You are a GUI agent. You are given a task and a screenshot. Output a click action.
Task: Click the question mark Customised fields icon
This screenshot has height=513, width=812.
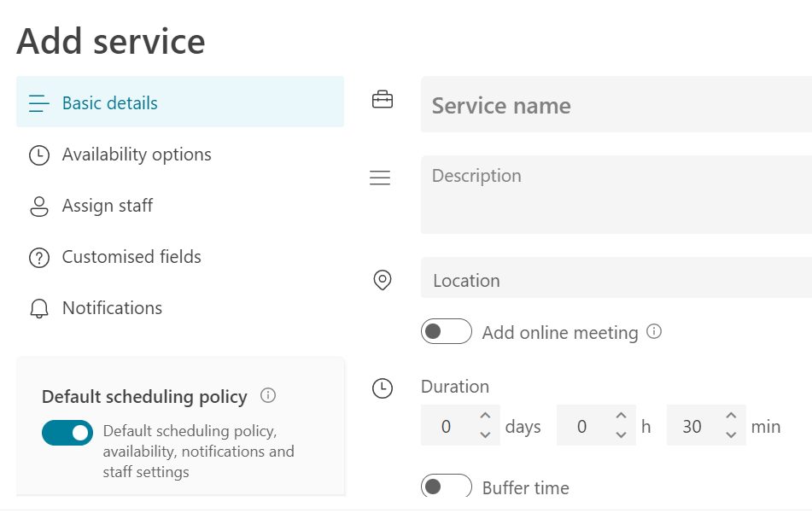click(x=39, y=258)
